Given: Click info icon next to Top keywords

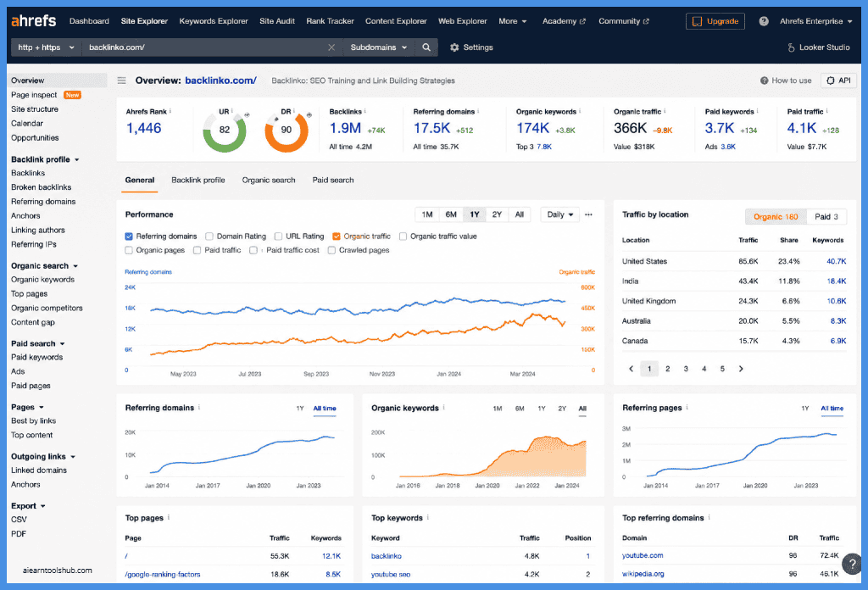Looking at the screenshot, I should pyautogui.click(x=428, y=517).
